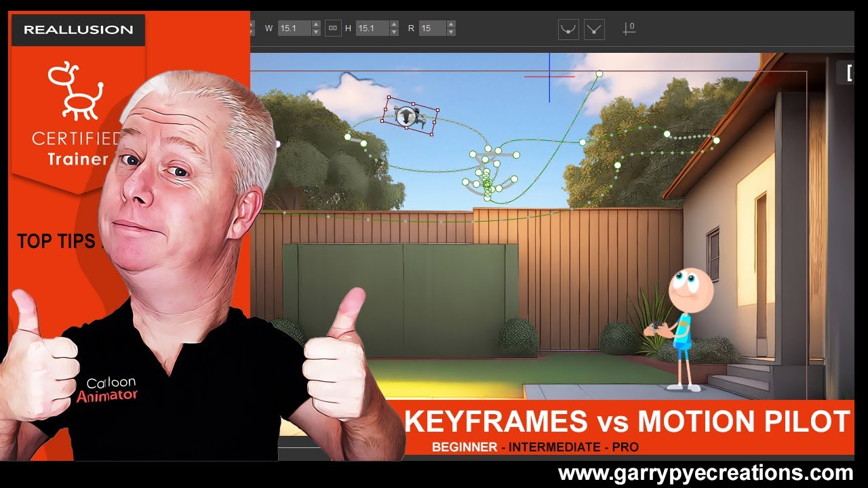Click the www.garrypyecreations.com website text
The image size is (868, 488).
pos(705,472)
